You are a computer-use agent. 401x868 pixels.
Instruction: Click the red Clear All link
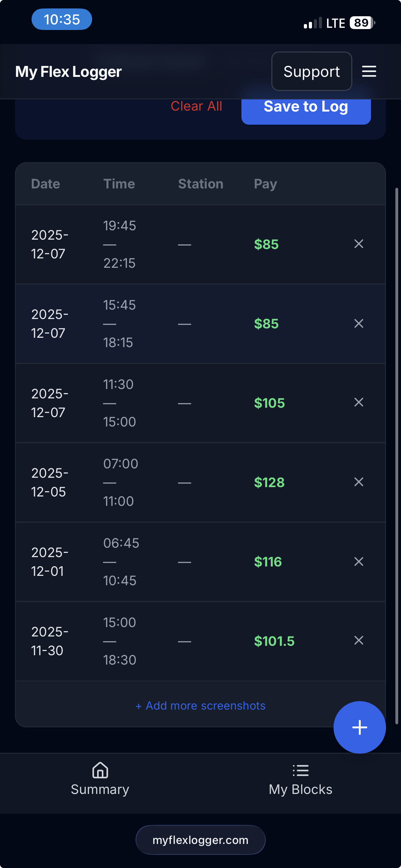[196, 107]
